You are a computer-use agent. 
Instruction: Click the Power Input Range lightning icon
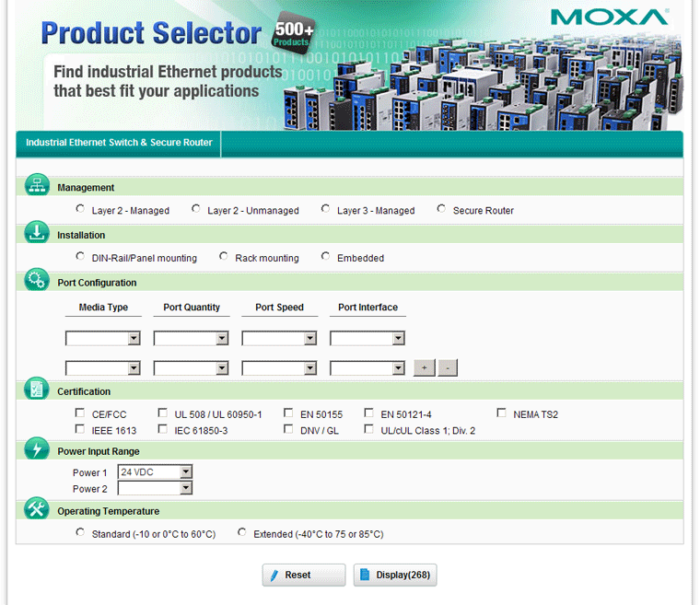pyautogui.click(x=36, y=449)
